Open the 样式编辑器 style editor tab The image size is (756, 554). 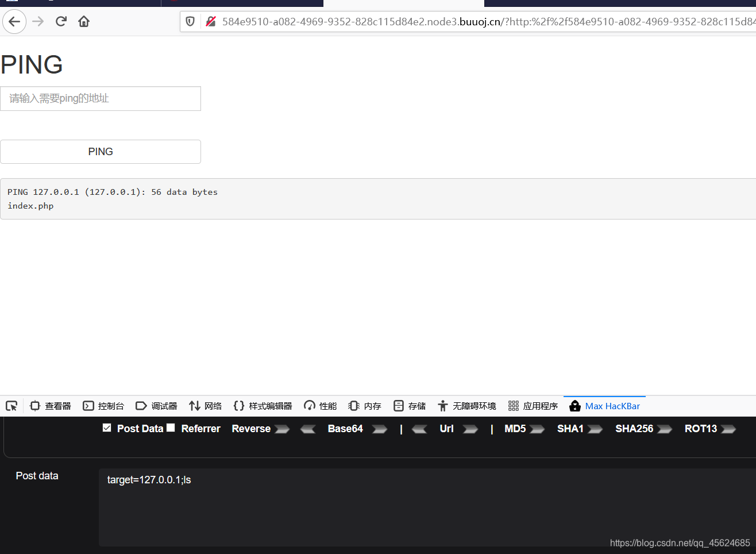[x=263, y=406]
